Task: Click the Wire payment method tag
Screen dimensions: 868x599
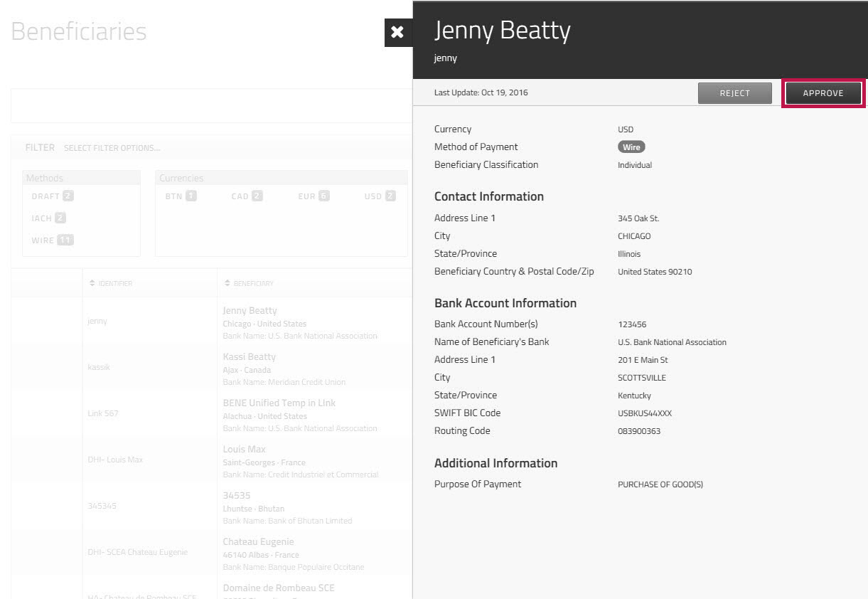Action: [631, 147]
